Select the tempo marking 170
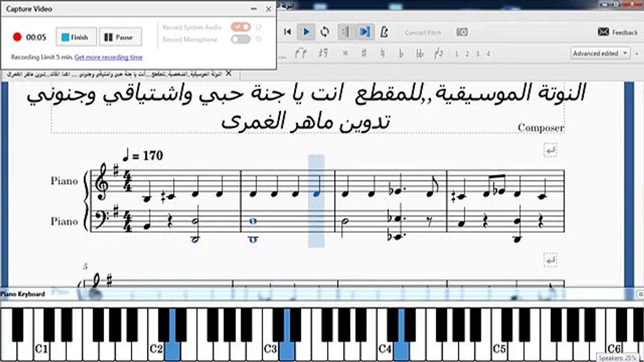This screenshot has width=644, height=362. point(143,156)
